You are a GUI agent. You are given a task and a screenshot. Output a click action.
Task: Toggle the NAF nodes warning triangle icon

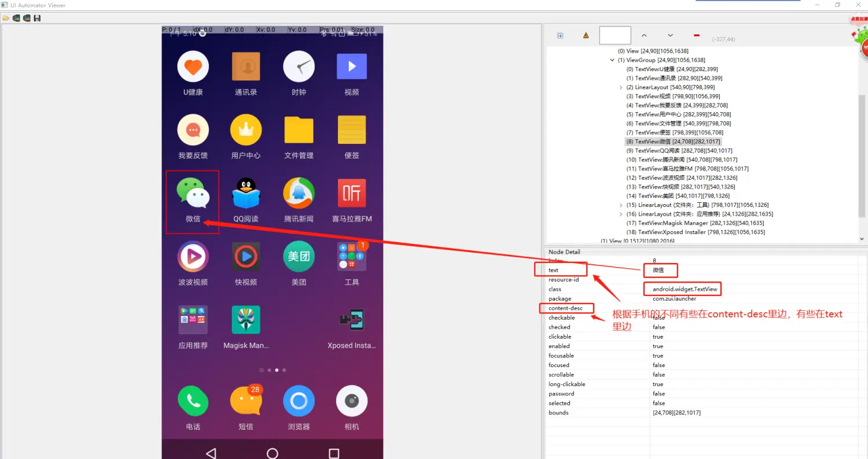(x=586, y=35)
